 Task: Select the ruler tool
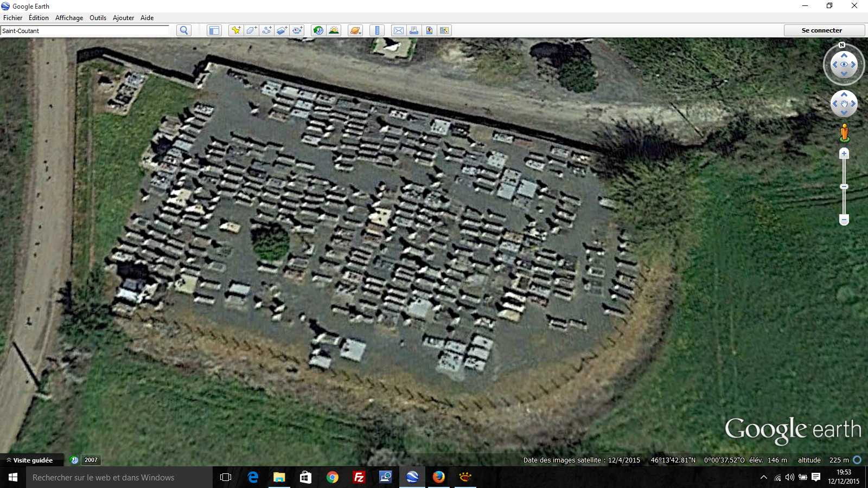point(377,30)
